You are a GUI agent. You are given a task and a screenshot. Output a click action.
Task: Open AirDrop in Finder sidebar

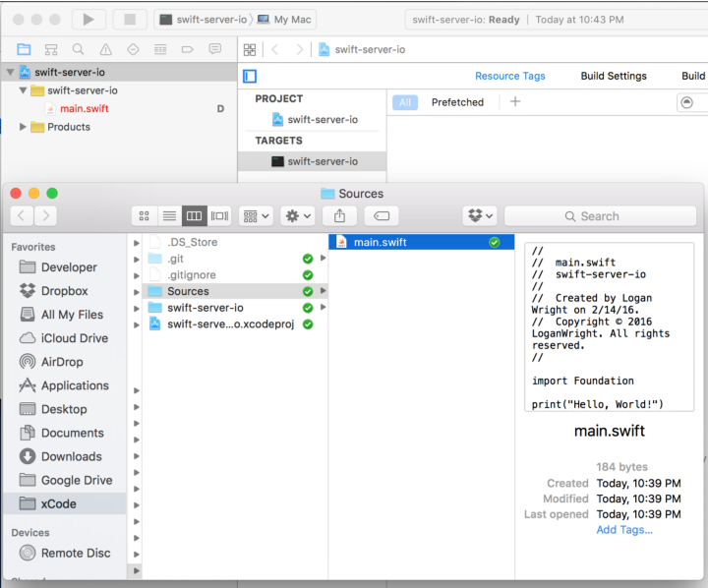(64, 362)
